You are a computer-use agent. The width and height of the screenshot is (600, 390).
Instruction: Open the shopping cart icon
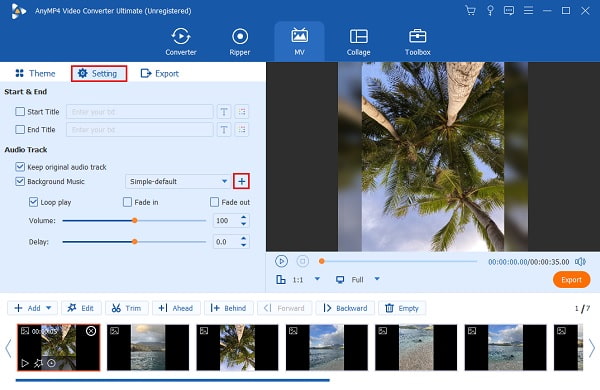(470, 10)
